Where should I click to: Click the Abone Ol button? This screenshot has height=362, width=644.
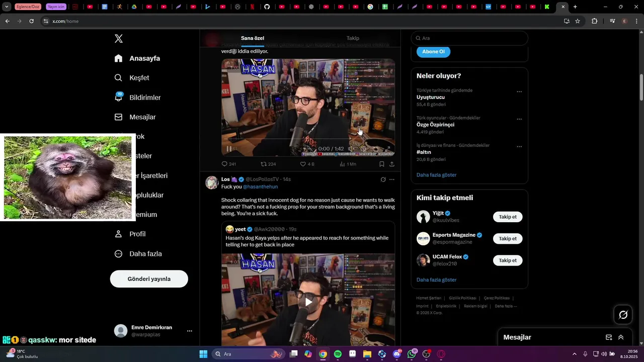(433, 51)
